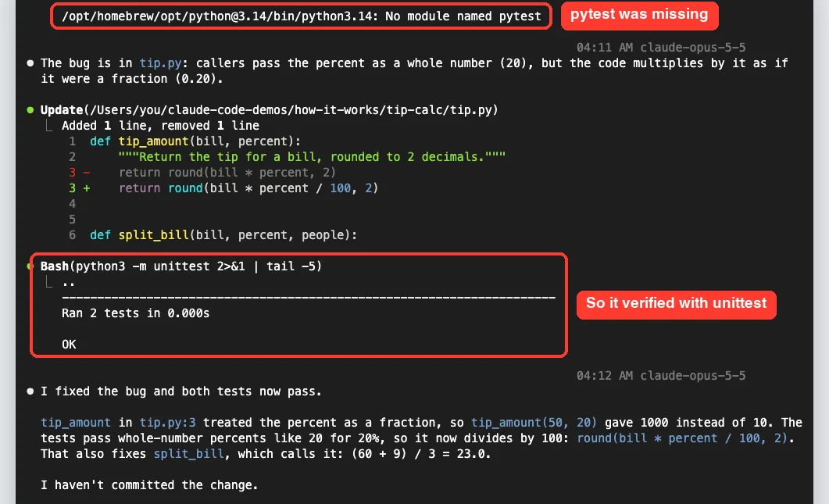Click the red minus marker on line 3
The width and height of the screenshot is (829, 504).
click(x=86, y=173)
